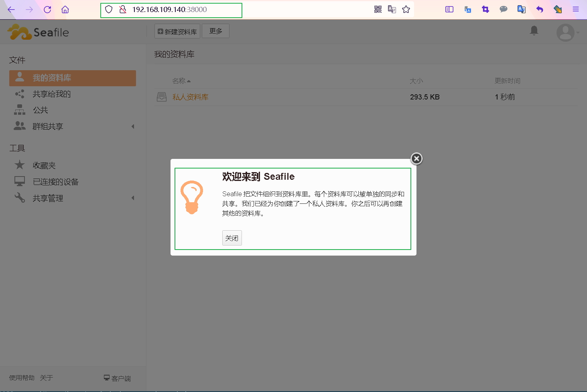587x392 pixels.
Task: Click the blue translation extension icon
Action: click(467, 9)
